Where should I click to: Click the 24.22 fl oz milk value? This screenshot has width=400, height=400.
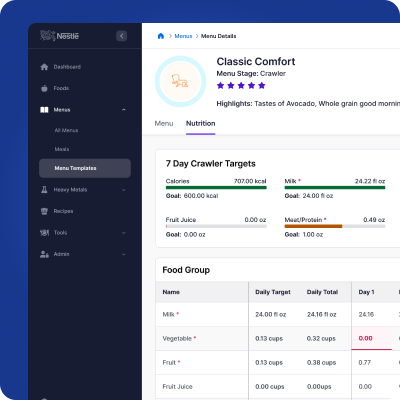tap(370, 181)
